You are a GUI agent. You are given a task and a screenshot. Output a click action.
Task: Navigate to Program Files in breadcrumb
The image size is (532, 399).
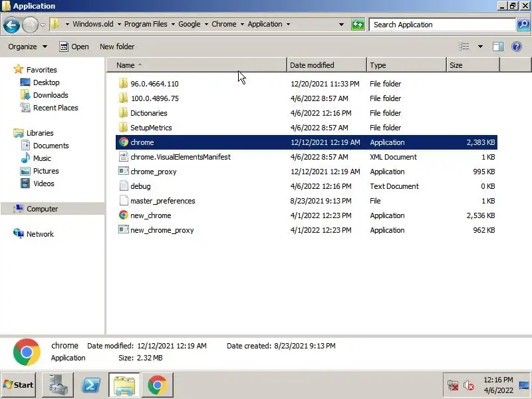[x=146, y=24]
